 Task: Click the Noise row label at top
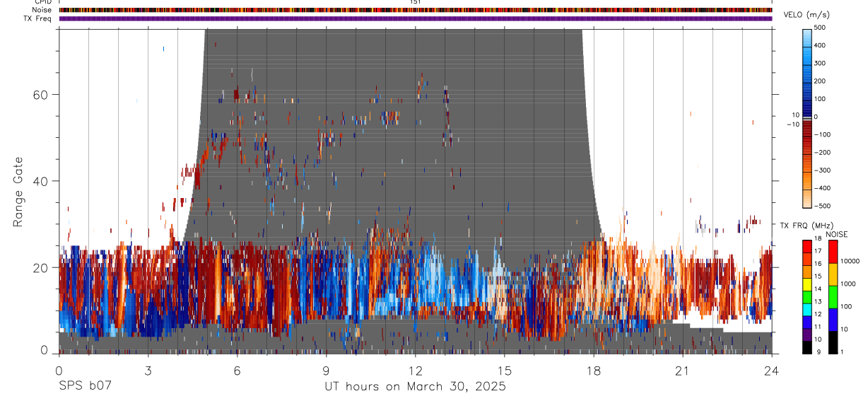tap(42, 10)
